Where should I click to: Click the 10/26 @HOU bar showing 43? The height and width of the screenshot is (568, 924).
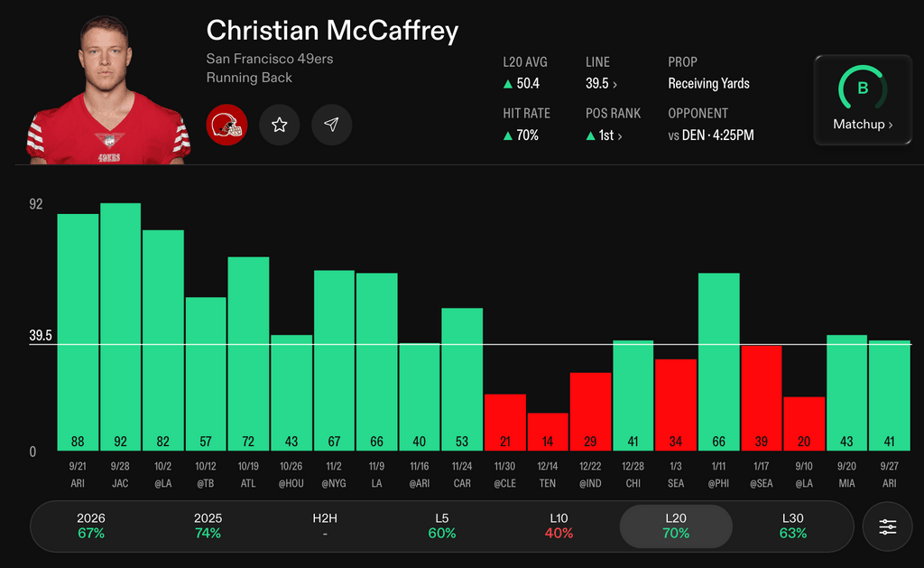[291, 393]
